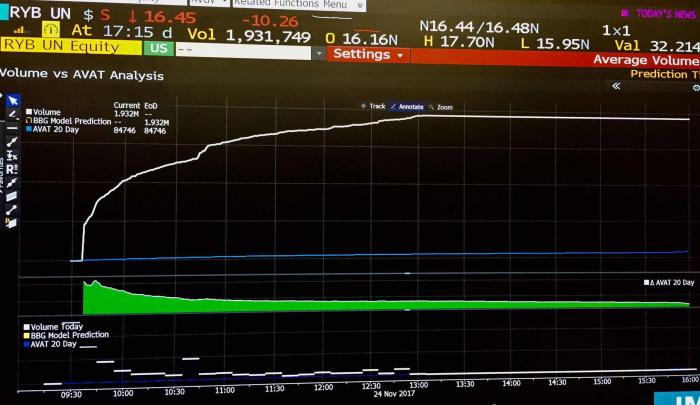700x405 pixels.
Task: Click the gear icon at right edge
Action: coord(696,88)
